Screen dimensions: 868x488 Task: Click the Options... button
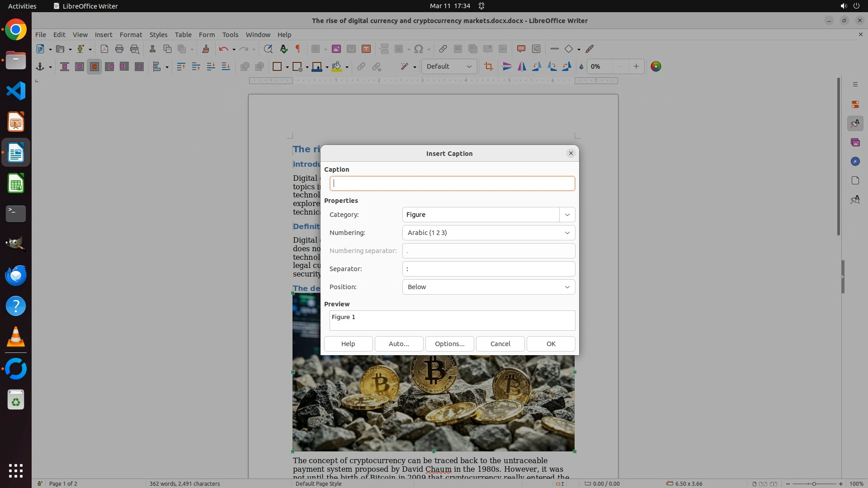click(x=449, y=344)
